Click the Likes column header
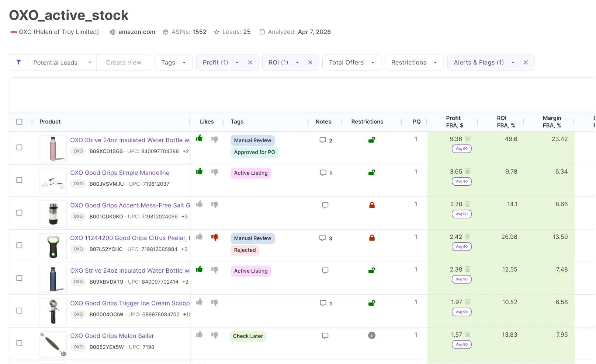The width and height of the screenshot is (596, 364). point(207,122)
